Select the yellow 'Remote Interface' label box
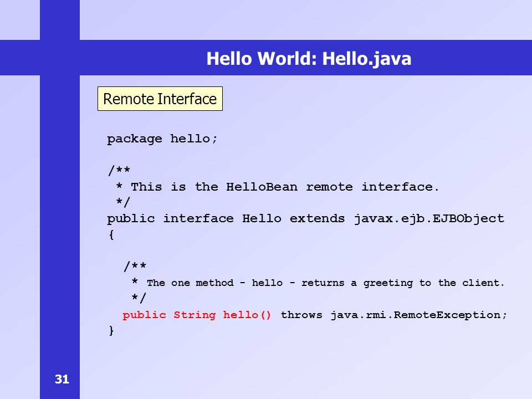532x399 pixels. tap(160, 99)
